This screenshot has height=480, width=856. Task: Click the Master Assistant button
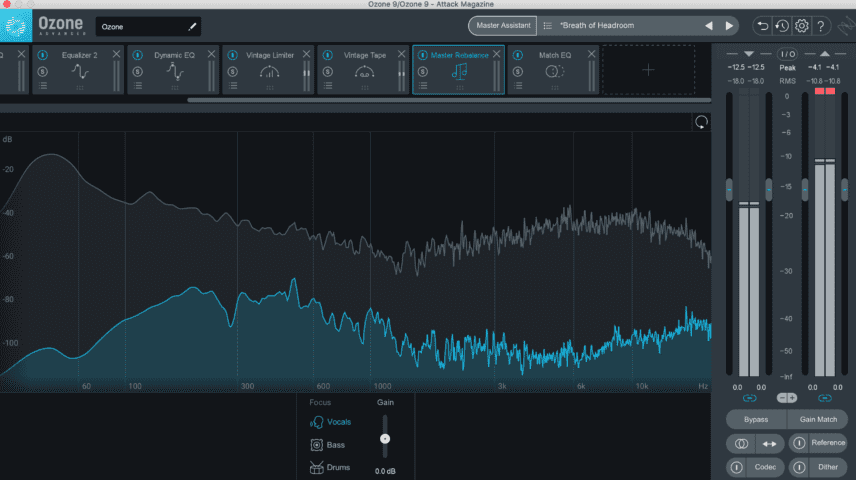click(x=503, y=26)
